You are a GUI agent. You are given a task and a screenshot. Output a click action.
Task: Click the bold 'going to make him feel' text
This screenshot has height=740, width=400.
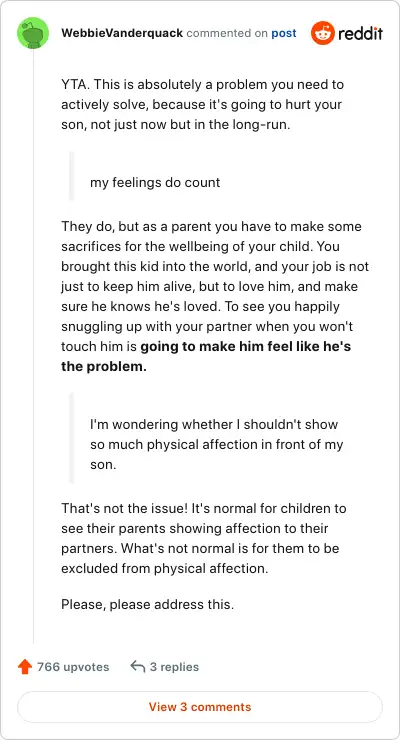point(206,357)
